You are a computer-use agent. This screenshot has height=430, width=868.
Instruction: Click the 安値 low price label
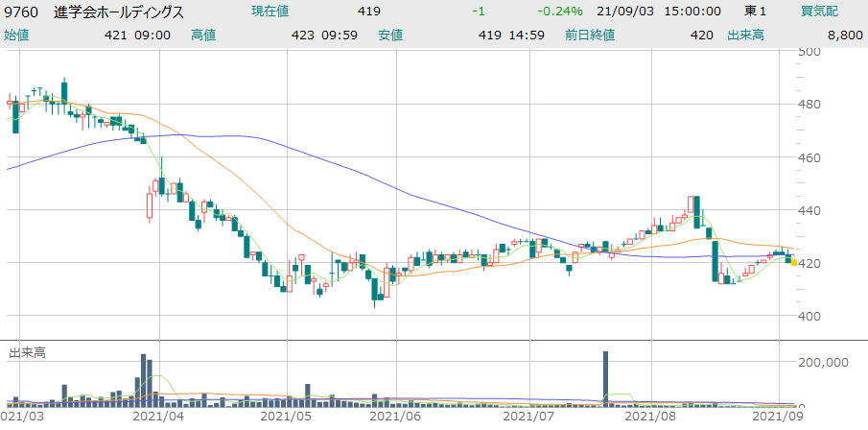(390, 35)
